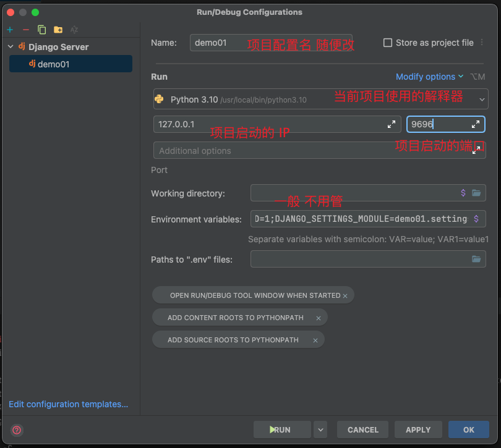The height and width of the screenshot is (448, 501).
Task: Click the Cancel button
Action: click(362, 429)
